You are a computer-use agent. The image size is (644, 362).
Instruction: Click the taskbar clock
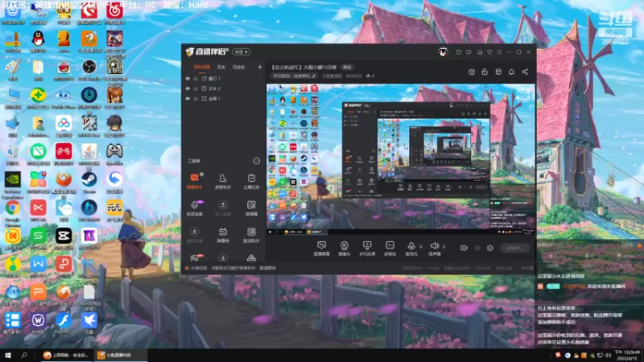(x=625, y=355)
